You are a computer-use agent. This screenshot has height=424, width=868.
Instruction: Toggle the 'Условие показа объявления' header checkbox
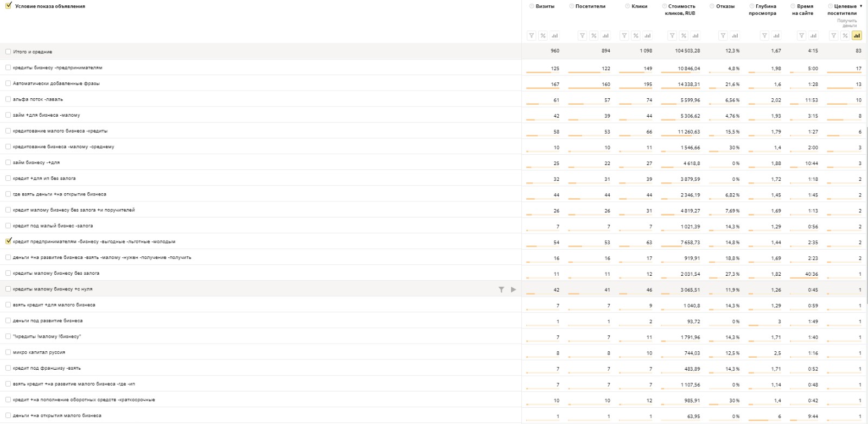pos(8,6)
